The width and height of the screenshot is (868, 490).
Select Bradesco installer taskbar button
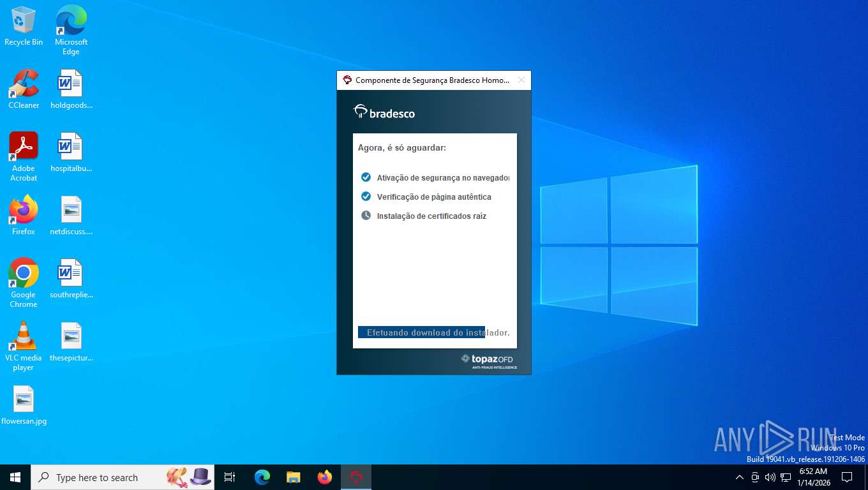[356, 477]
